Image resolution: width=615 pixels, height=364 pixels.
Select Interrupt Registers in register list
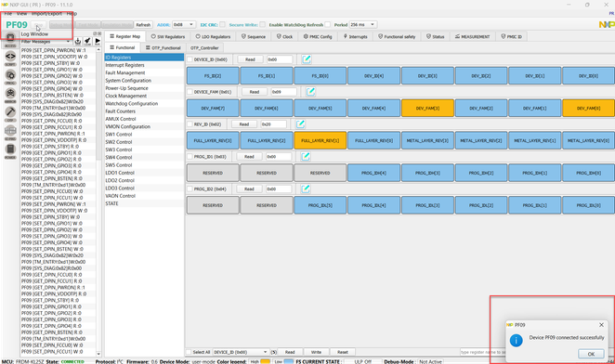point(144,65)
